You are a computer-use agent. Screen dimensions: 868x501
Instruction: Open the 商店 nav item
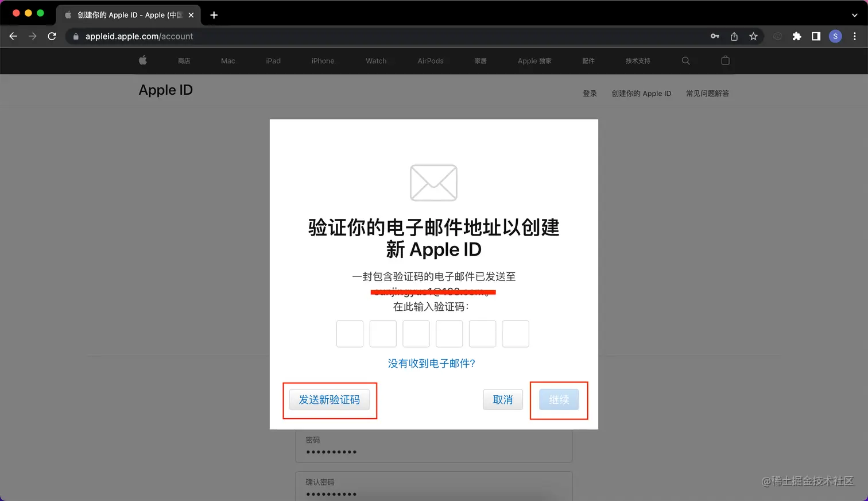coord(184,61)
